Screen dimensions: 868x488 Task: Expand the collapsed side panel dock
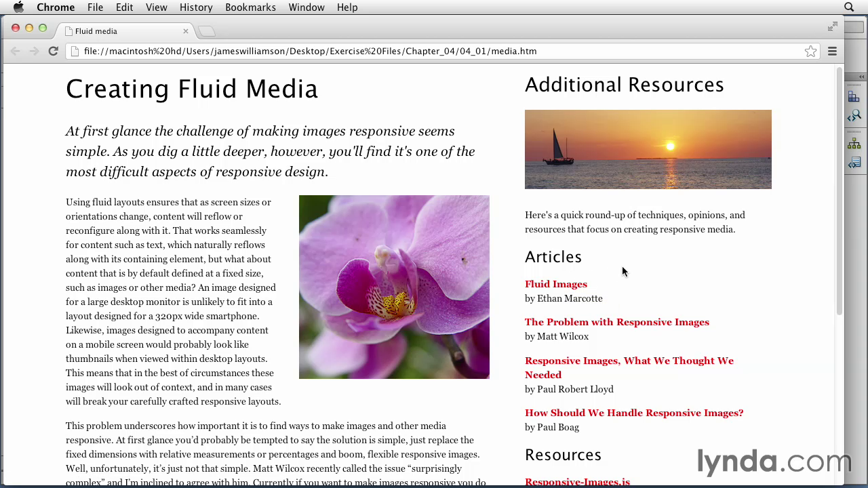click(862, 77)
